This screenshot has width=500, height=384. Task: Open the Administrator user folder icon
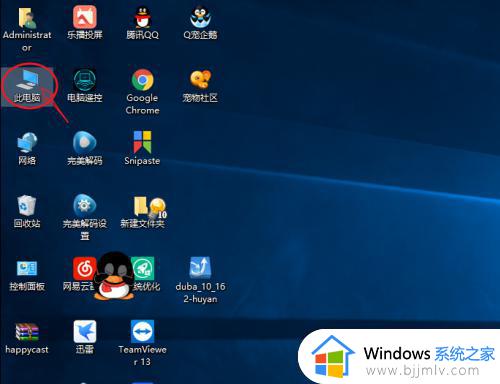(27, 19)
